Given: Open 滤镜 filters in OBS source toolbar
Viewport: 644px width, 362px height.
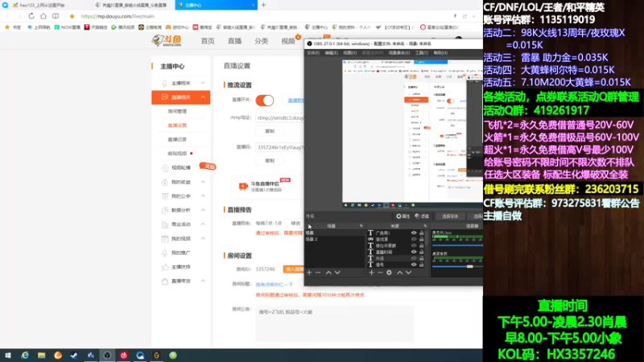Looking at the screenshot, I should click(x=422, y=216).
